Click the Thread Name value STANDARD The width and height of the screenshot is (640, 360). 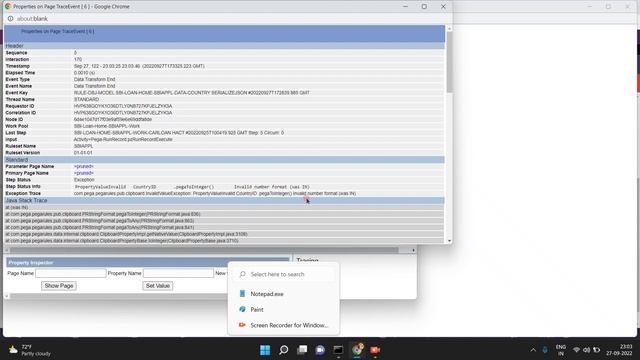(87, 99)
